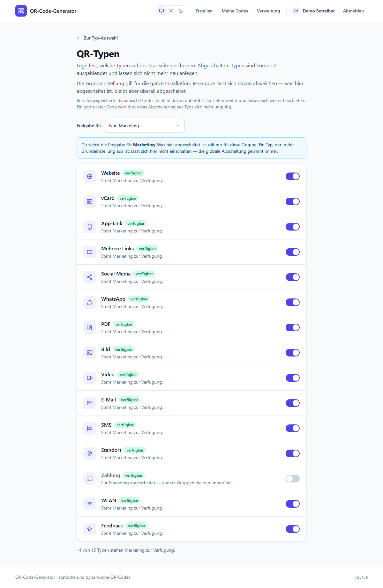Image resolution: width=383 pixels, height=588 pixels.
Task: Open the Erstellen menu item
Action: 204,11
